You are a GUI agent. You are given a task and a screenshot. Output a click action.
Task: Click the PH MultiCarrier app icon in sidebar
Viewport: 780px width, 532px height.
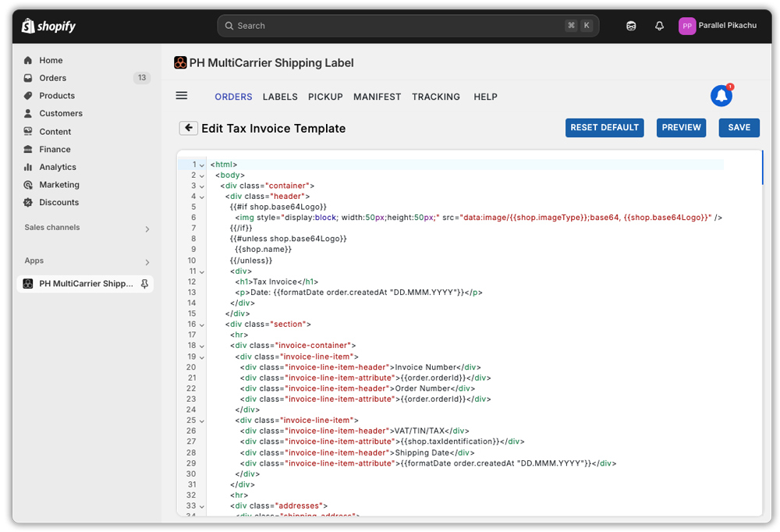click(x=28, y=284)
